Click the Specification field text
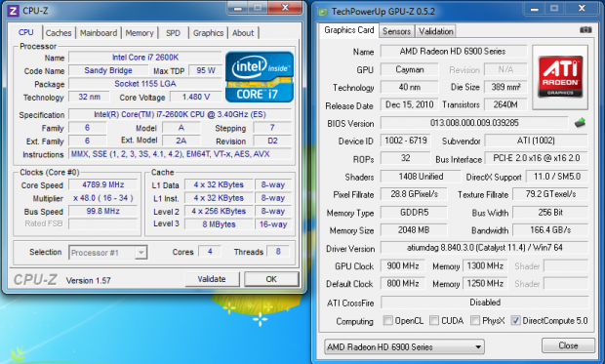 coord(180,114)
